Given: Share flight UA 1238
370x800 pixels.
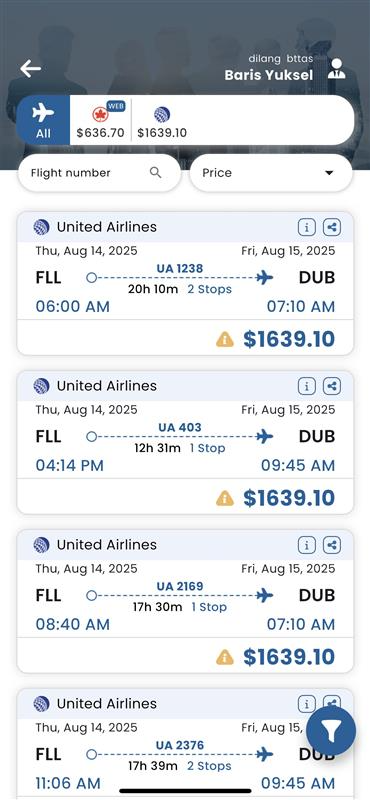Looking at the screenshot, I should tap(332, 228).
